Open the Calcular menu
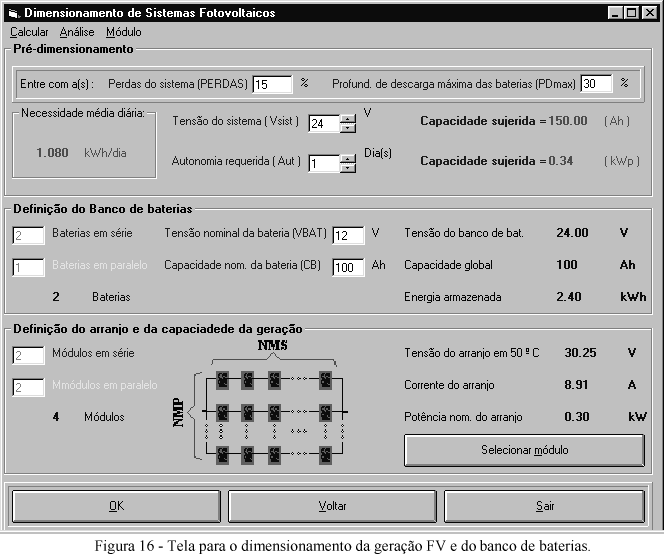This screenshot has width=664, height=554. click(28, 32)
